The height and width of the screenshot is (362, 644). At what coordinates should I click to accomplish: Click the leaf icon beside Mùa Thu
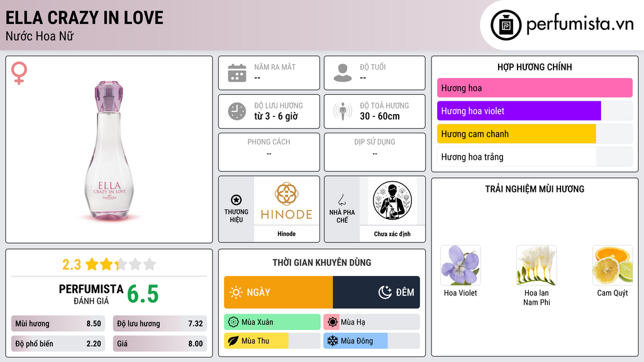(x=233, y=341)
